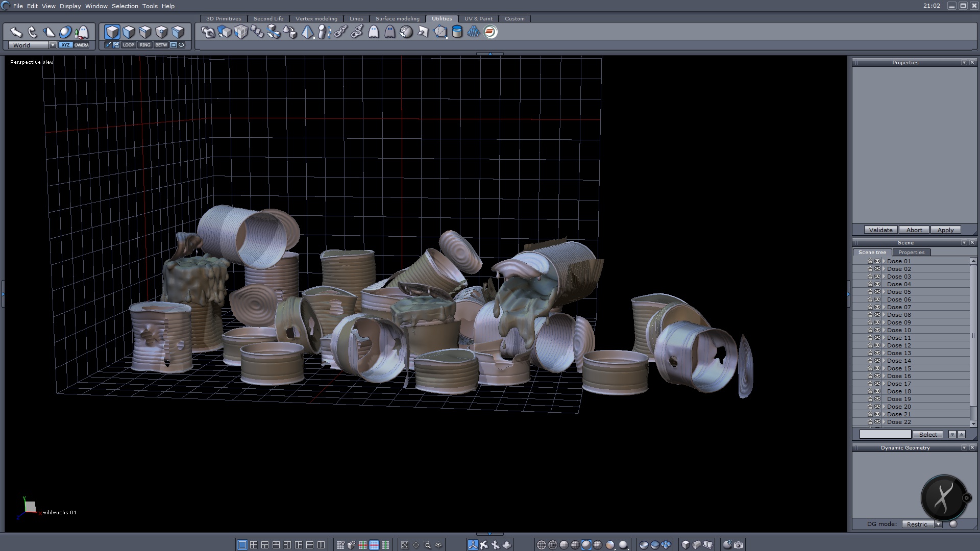Click the blue cylinder icon in the Utilities toolbar
980x551 pixels.
pos(457,32)
